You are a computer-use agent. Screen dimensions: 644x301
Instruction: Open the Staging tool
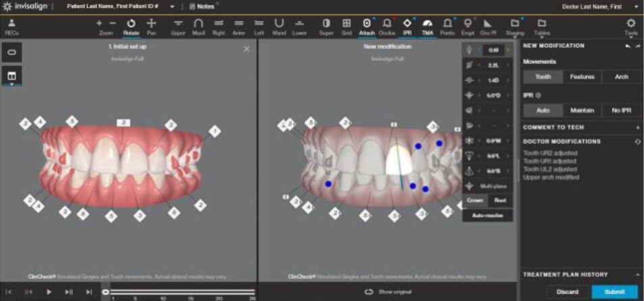[x=514, y=26]
